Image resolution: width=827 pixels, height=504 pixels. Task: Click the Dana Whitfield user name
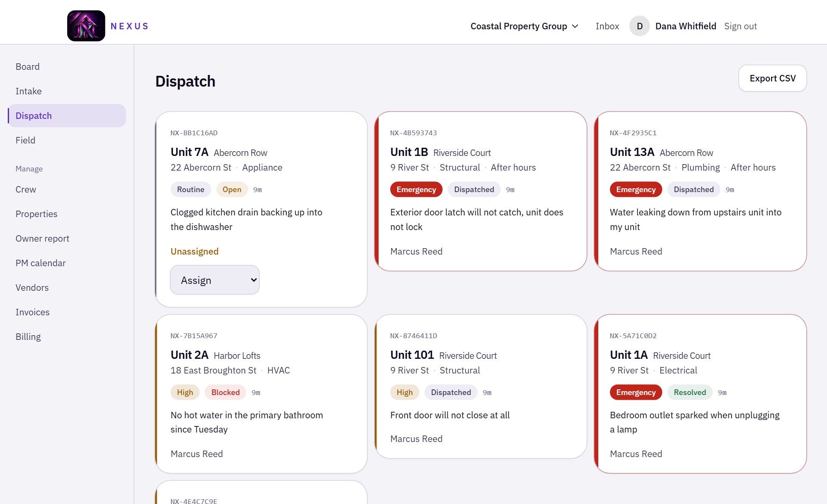click(x=686, y=26)
